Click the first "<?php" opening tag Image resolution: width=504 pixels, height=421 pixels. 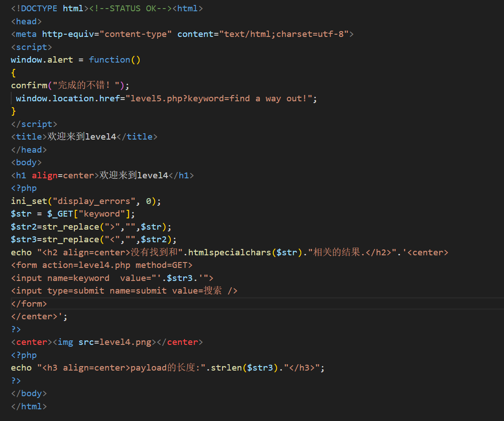click(24, 188)
